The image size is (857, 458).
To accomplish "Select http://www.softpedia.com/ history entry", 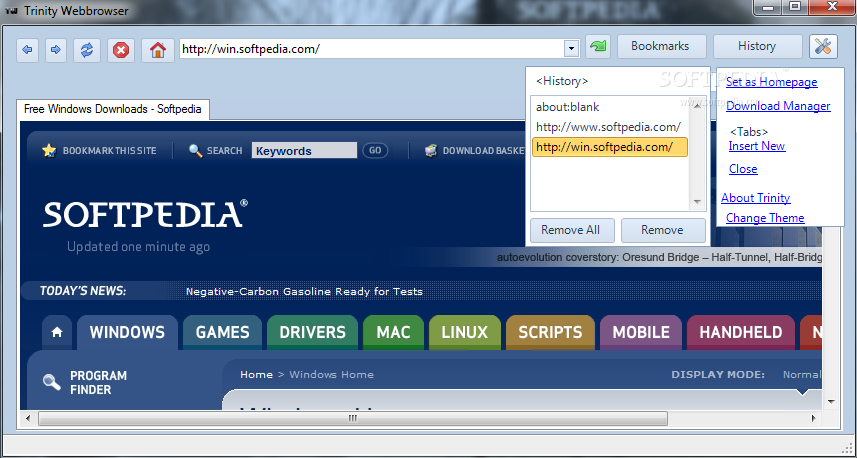I will 608,127.
